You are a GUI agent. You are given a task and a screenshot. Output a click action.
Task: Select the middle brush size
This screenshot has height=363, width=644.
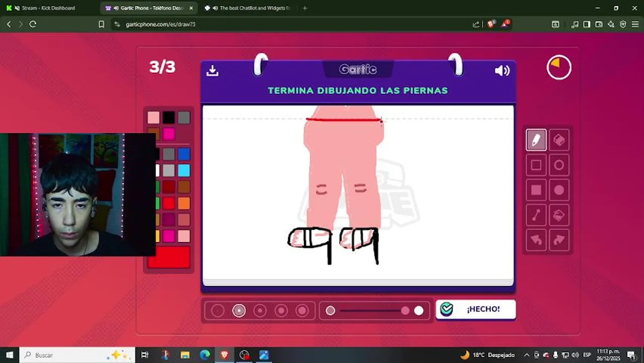point(260,311)
